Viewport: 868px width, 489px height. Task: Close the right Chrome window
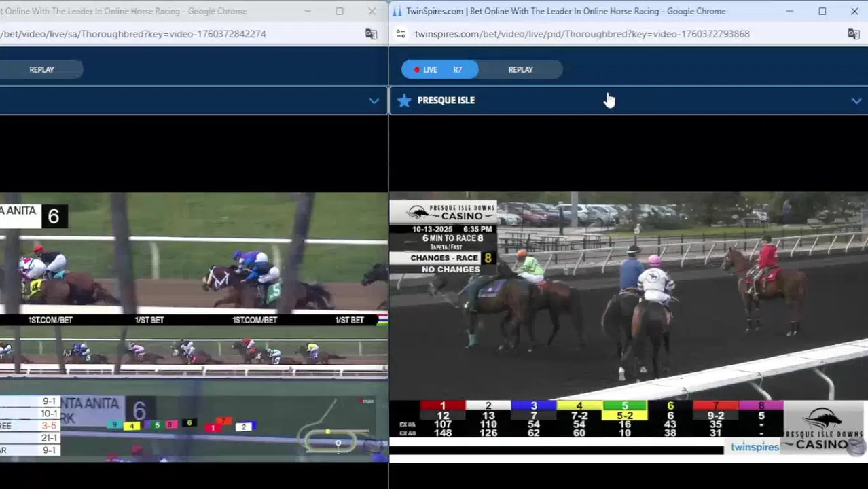[854, 11]
